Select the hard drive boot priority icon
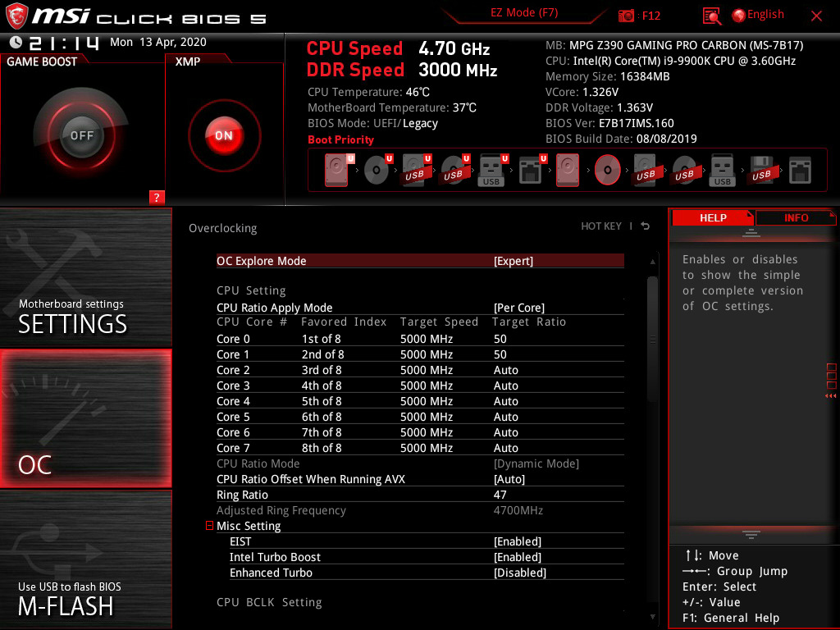Image resolution: width=840 pixels, height=630 pixels. [336, 169]
